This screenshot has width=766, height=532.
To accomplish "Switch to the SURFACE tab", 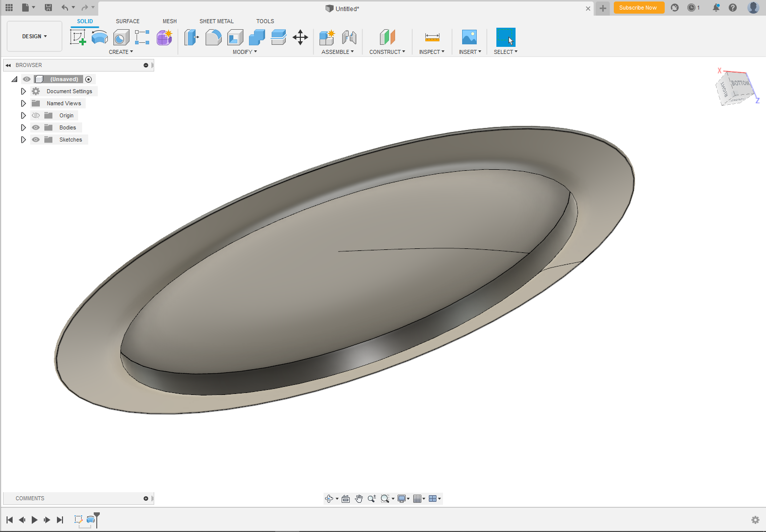I will coord(127,21).
